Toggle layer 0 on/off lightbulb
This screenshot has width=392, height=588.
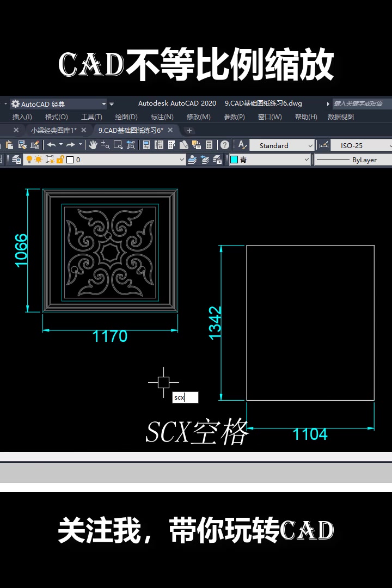point(29,160)
